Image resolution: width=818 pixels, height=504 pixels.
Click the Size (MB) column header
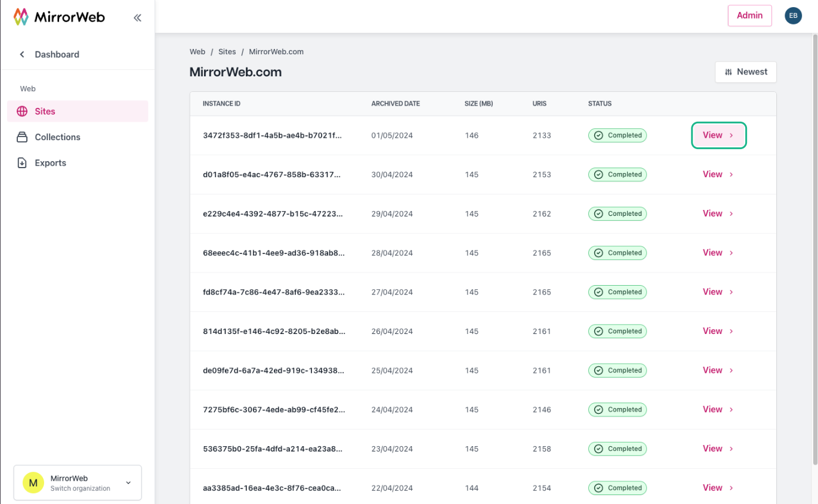pyautogui.click(x=479, y=104)
